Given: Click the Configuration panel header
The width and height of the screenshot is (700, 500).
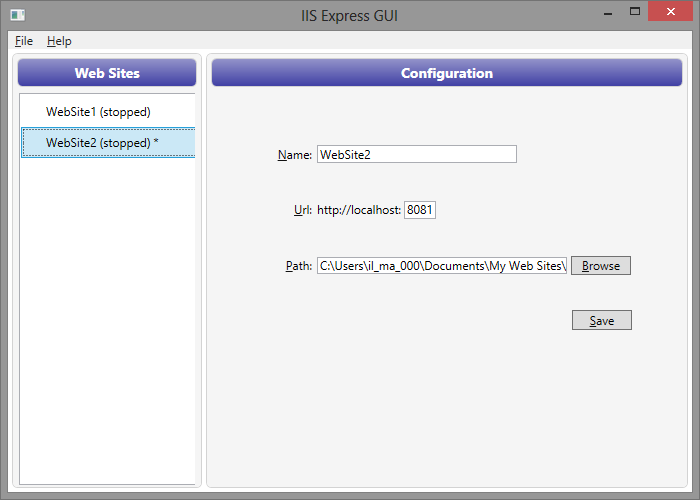Looking at the screenshot, I should 447,73.
